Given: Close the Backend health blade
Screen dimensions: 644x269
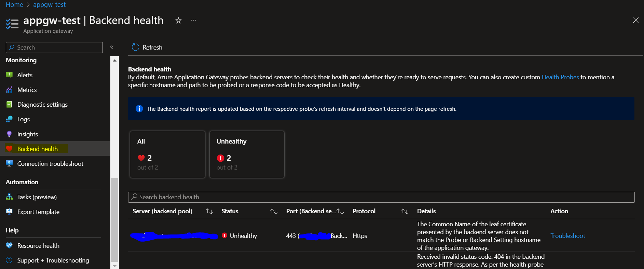Looking at the screenshot, I should tap(635, 21).
